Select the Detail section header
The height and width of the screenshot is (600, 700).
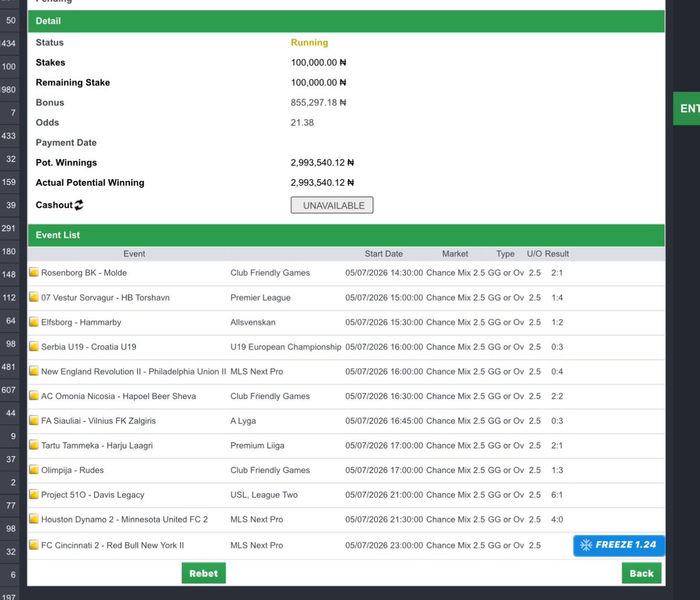click(346, 21)
